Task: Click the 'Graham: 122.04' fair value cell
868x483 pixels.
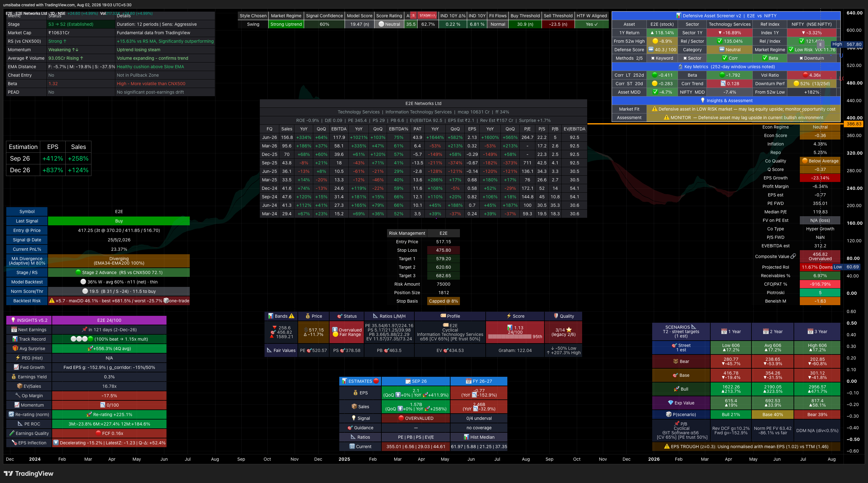Action: coord(515,350)
